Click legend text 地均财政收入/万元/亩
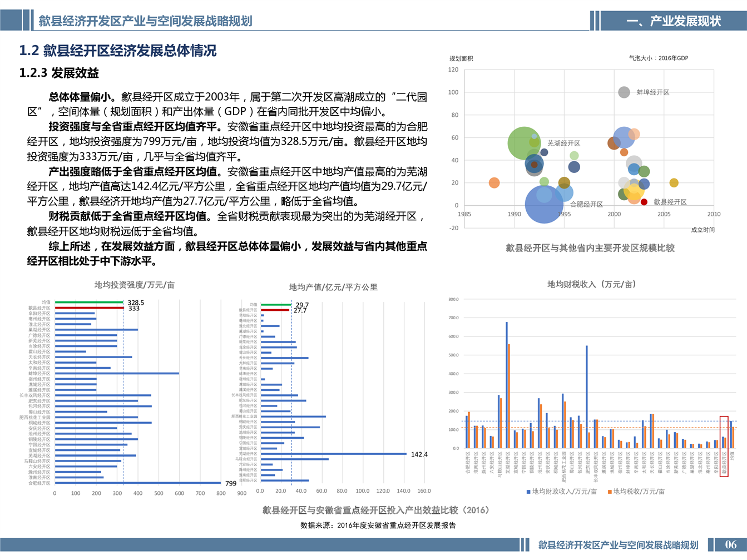Viewport: 747px width, 560px height. click(565, 492)
